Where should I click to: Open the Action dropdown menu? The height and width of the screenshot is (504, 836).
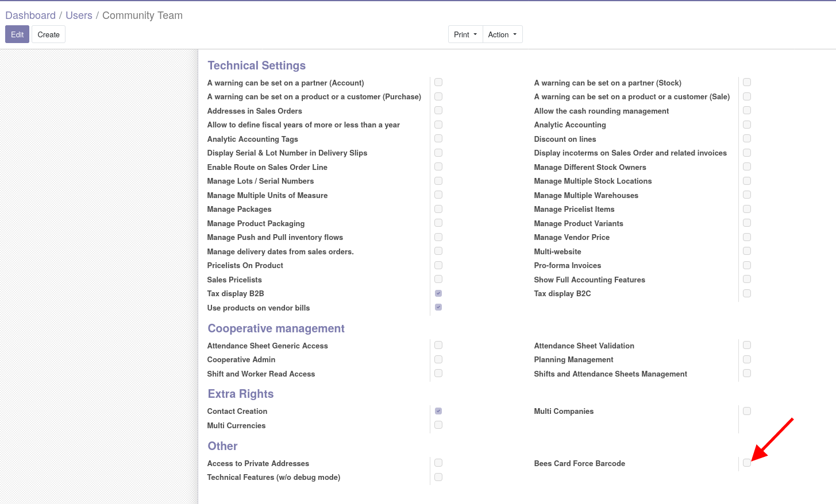[x=502, y=34]
